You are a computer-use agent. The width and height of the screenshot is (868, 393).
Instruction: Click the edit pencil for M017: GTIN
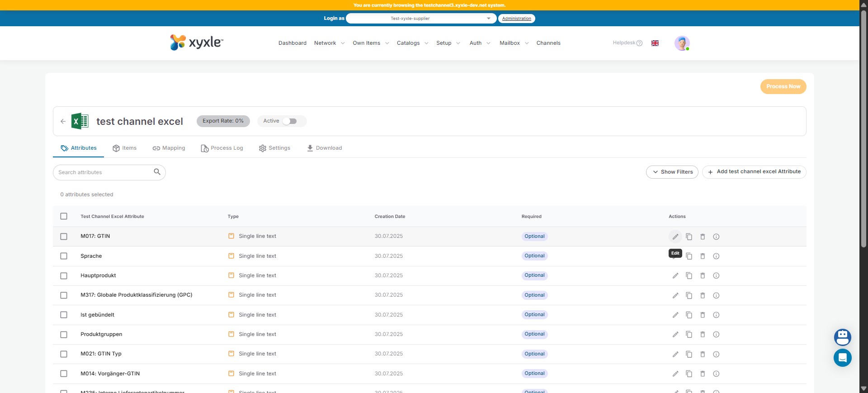tap(675, 237)
